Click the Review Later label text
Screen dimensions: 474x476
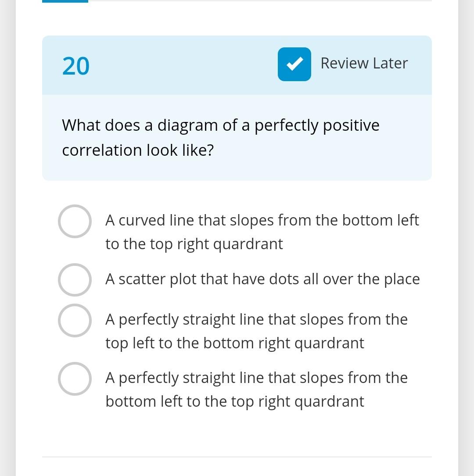(x=364, y=63)
